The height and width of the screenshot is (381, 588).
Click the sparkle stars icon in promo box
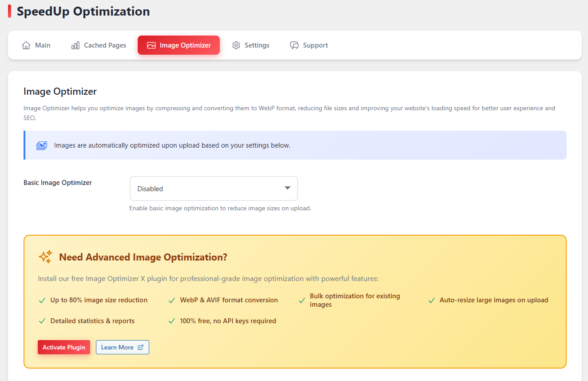pos(45,257)
